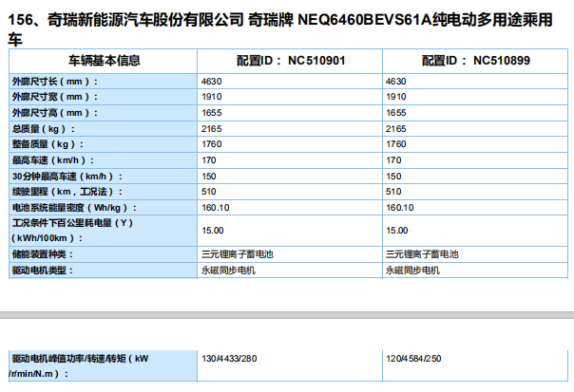Click the '整备质量 (kg)' row label

[48, 144]
